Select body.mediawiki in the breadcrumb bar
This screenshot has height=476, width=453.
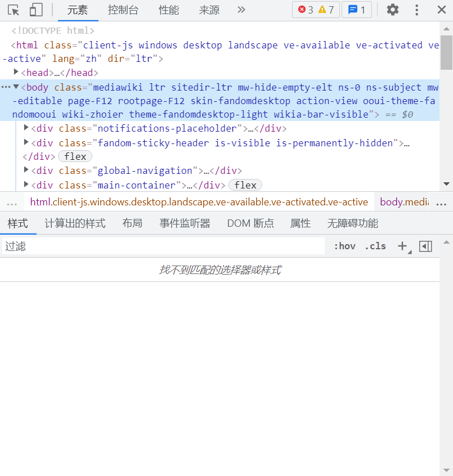[403, 201]
